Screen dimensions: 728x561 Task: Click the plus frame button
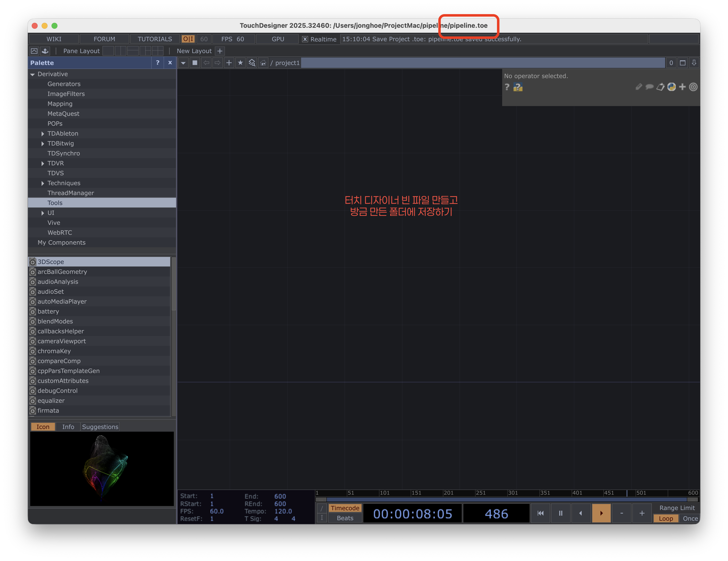coord(642,513)
